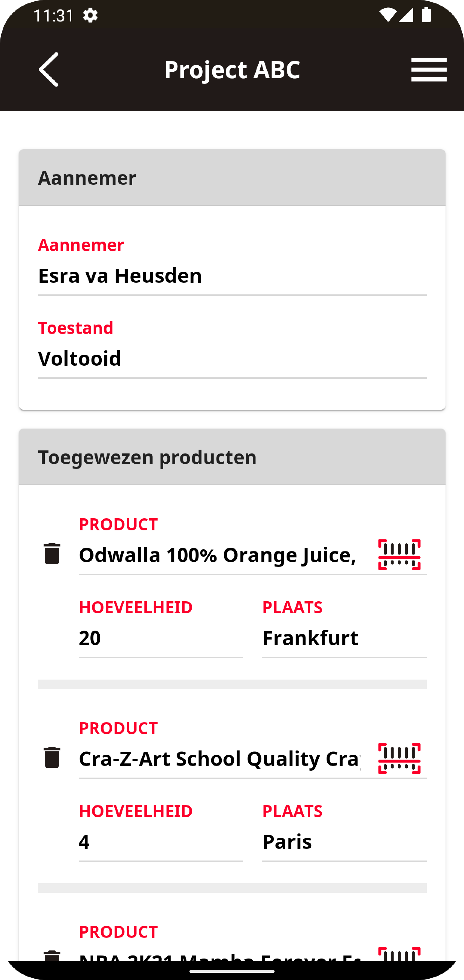
Task: Open the hamburger menu
Action: coord(429,70)
